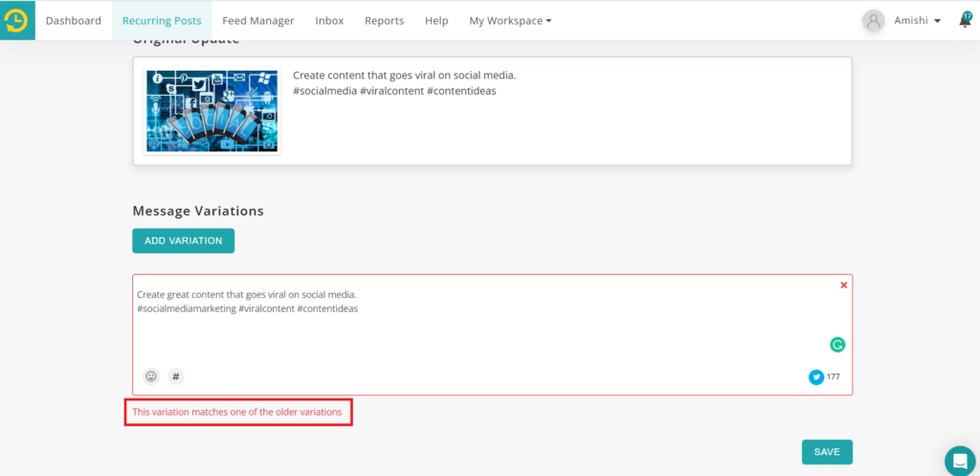The width and height of the screenshot is (980, 476).
Task: Click the 177 character count value
Action: pyautogui.click(x=834, y=377)
